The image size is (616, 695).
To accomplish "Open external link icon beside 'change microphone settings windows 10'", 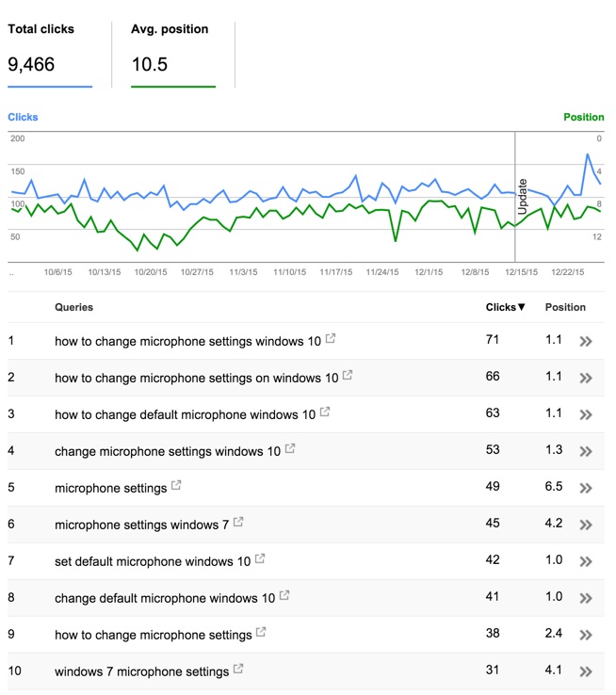I will (x=290, y=449).
